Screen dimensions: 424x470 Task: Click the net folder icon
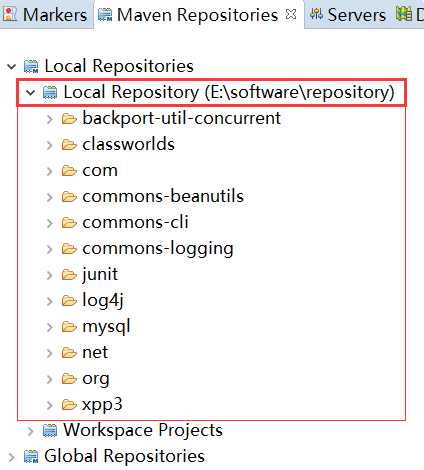pyautogui.click(x=69, y=352)
